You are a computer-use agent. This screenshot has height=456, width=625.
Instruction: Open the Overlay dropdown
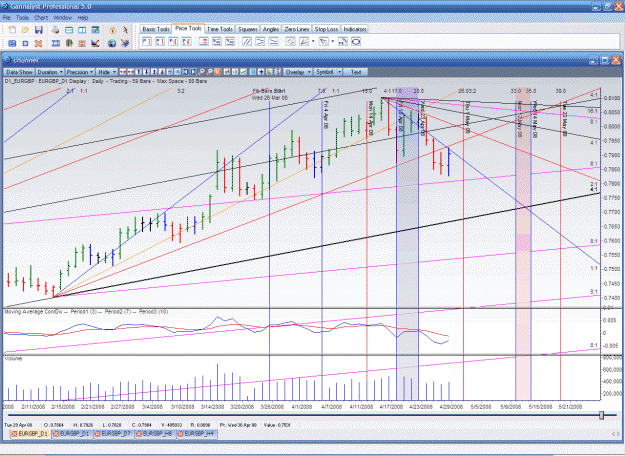pos(297,72)
